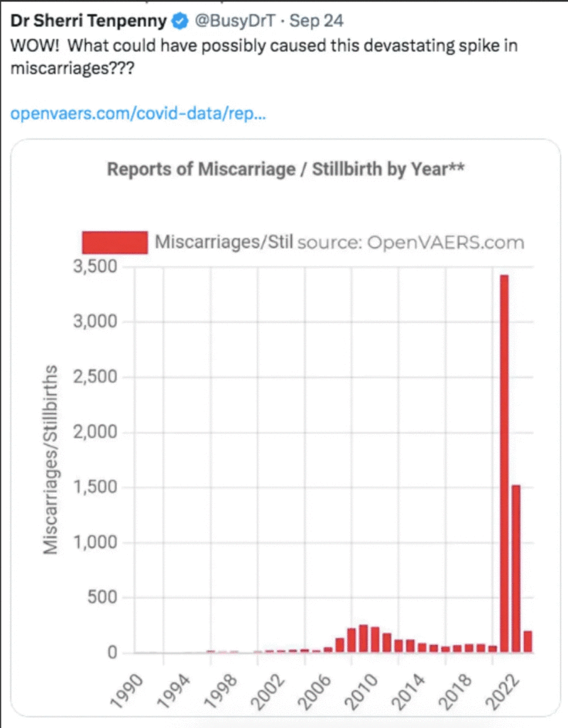Click the 1,000 y-axis label
The height and width of the screenshot is (728, 568).
click(x=95, y=542)
